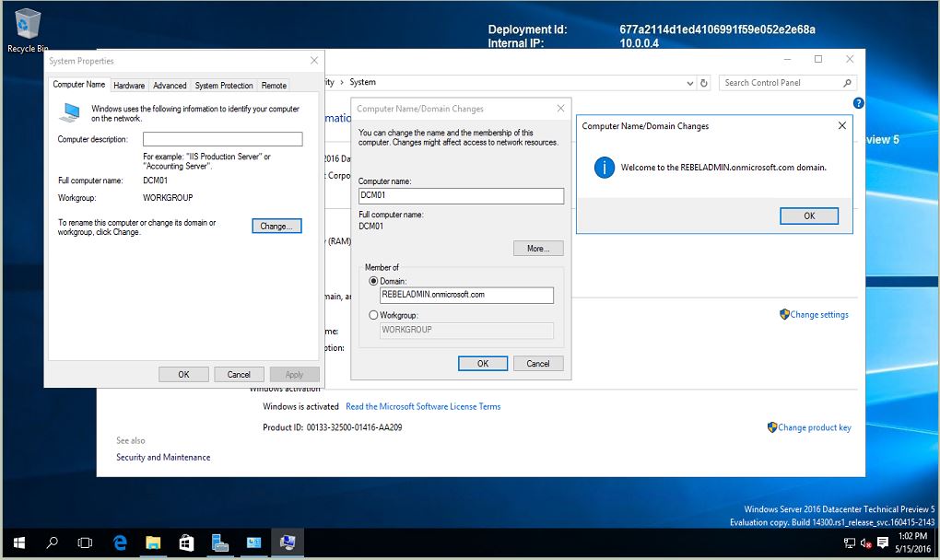The image size is (940, 560).
Task: Open the help icon in Control Panel
Action: pyautogui.click(x=859, y=103)
